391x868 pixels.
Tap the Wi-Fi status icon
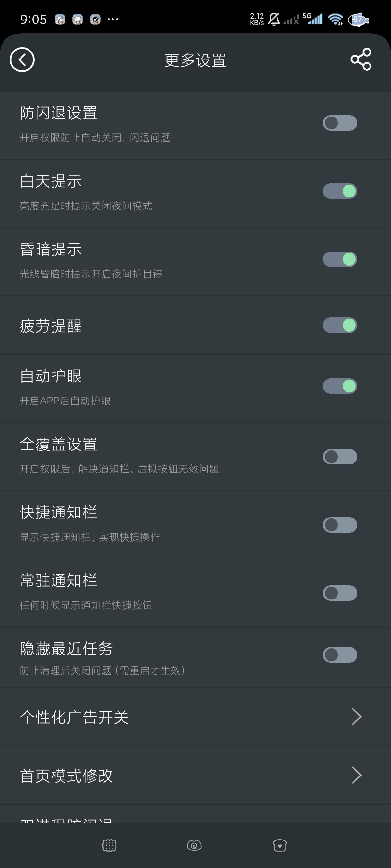(335, 19)
